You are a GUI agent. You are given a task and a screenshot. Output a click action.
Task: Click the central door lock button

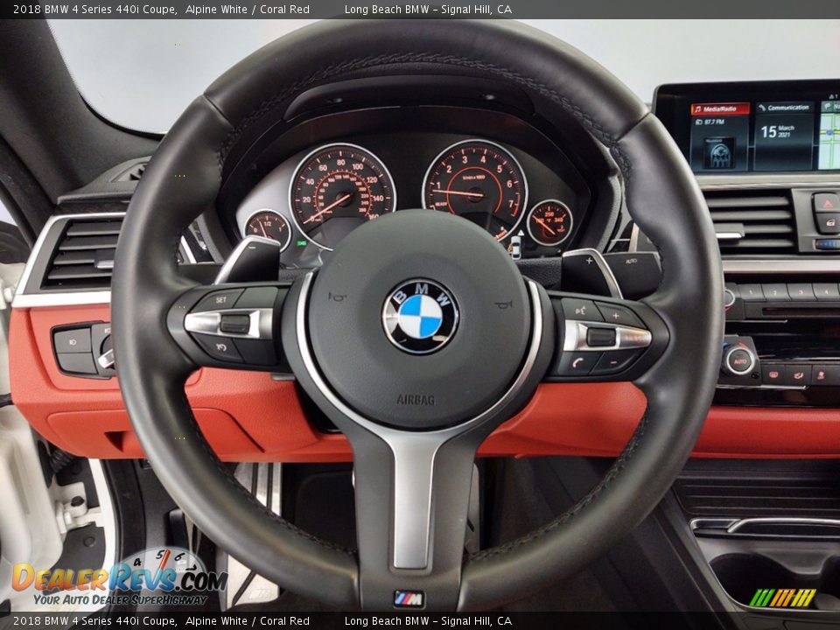[829, 223]
